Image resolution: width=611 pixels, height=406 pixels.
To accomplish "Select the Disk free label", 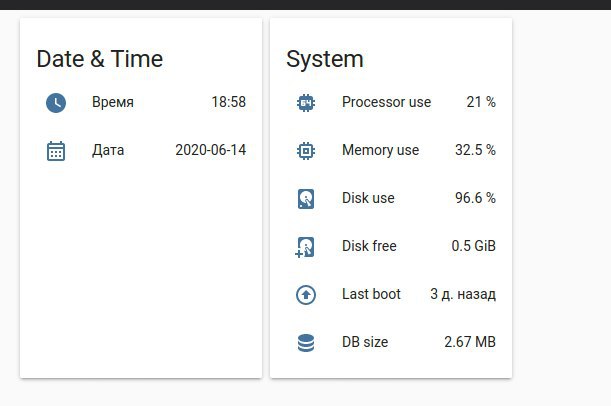I will click(369, 246).
